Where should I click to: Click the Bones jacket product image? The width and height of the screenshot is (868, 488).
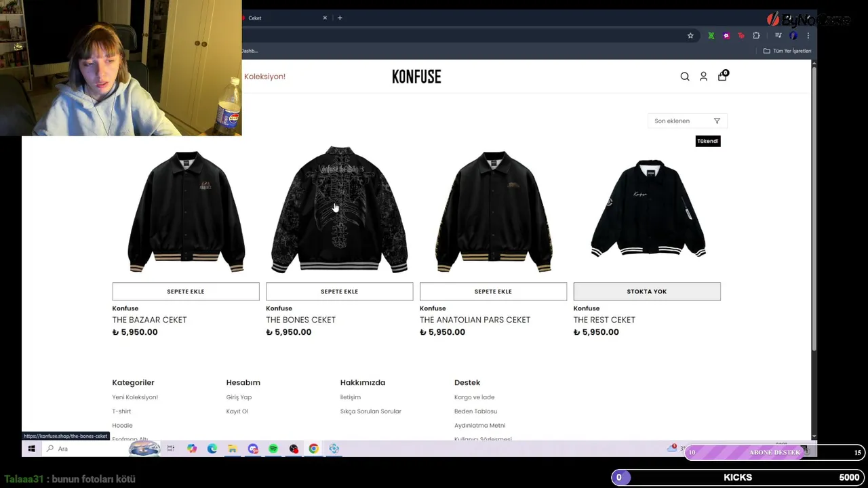pyautogui.click(x=339, y=209)
